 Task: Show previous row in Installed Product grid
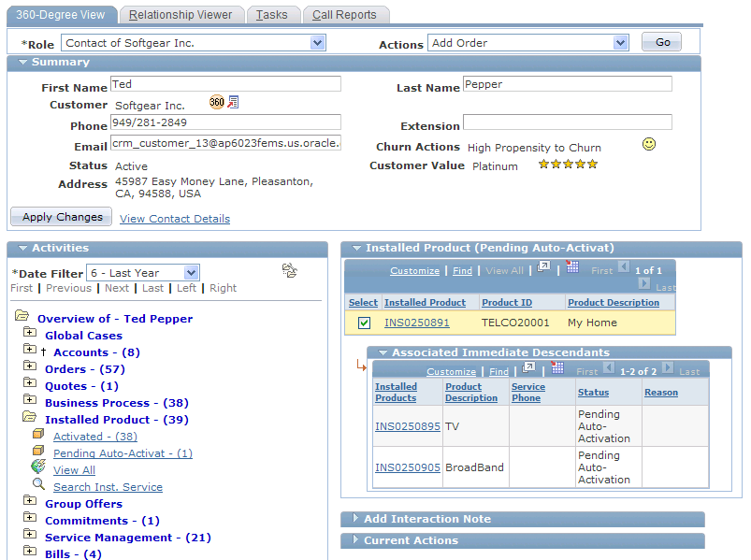click(x=623, y=266)
